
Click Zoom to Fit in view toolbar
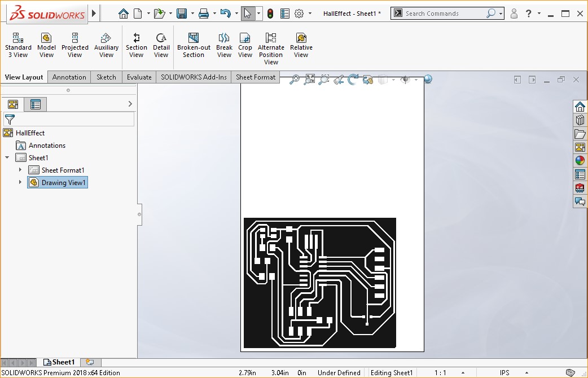coord(309,80)
